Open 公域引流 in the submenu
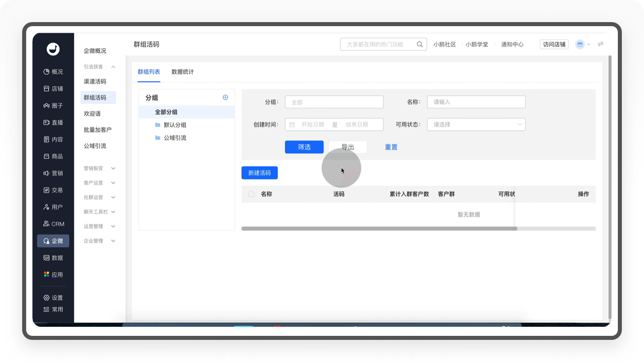 click(95, 146)
